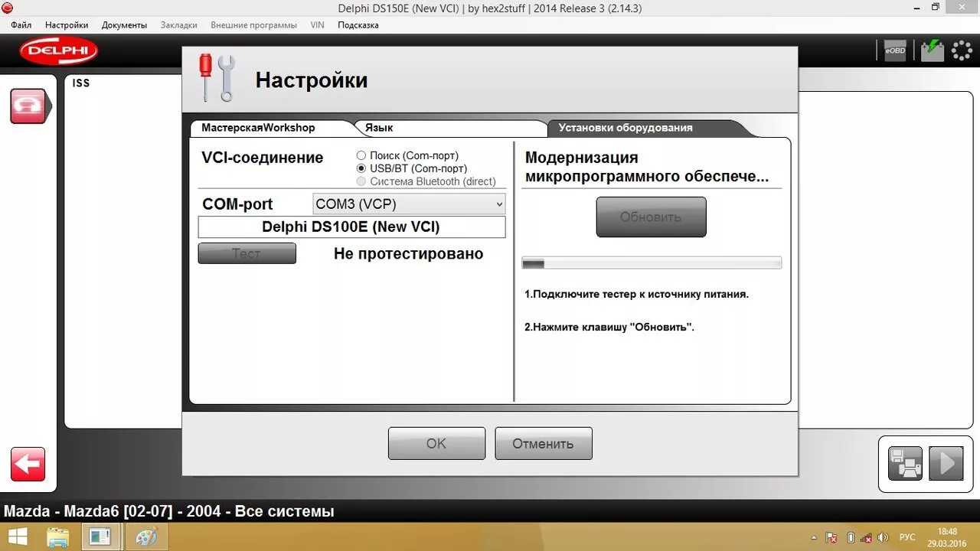This screenshot has width=980, height=551.
Task: Click the screwdriver and wrench settings icon
Action: 217,78
